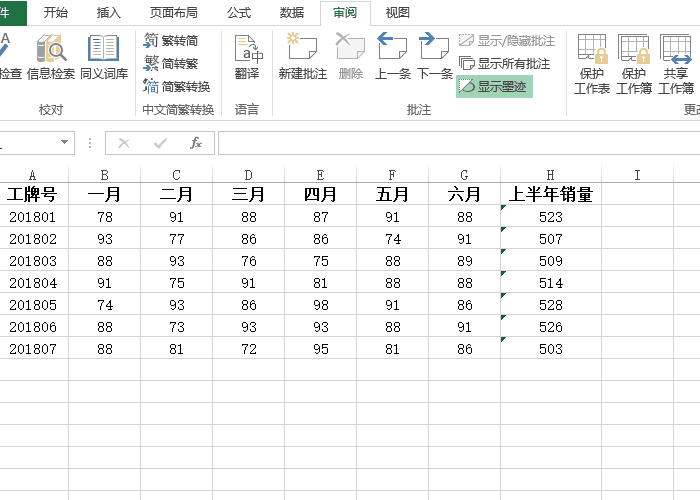Select total cell 528

(551, 304)
